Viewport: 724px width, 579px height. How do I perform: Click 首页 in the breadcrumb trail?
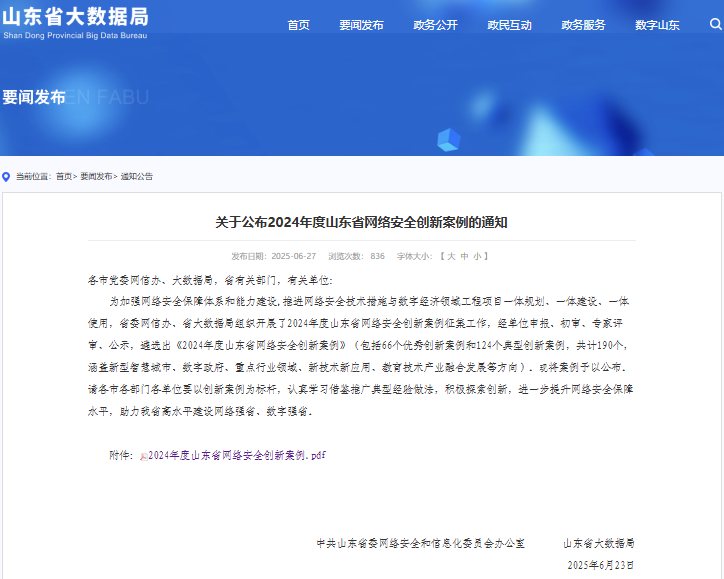pos(64,176)
